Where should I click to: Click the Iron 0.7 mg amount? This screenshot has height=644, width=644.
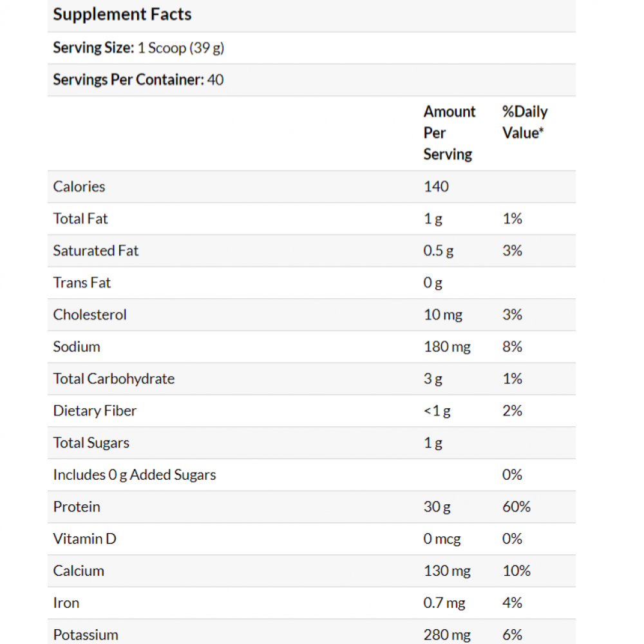pos(444,603)
